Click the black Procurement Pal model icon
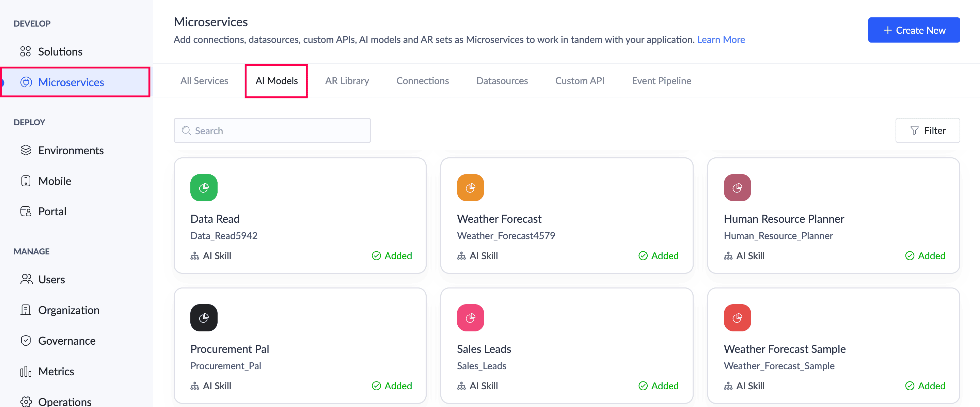 click(x=204, y=318)
